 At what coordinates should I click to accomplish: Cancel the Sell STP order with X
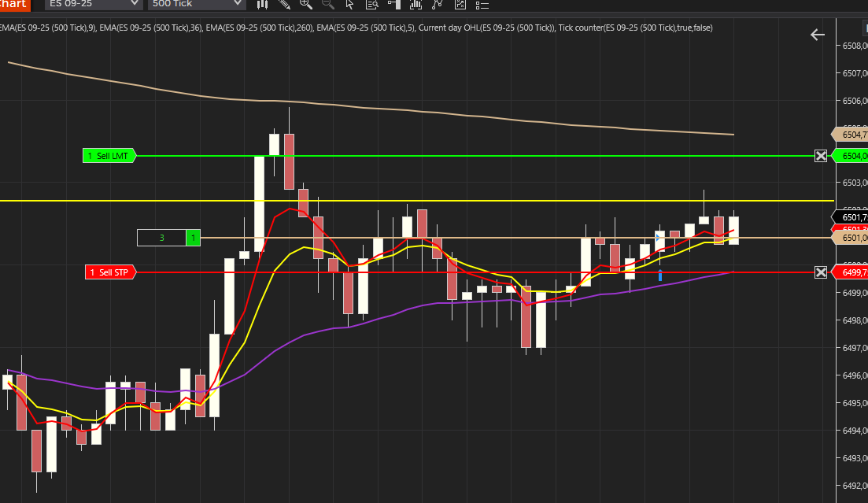coord(821,272)
